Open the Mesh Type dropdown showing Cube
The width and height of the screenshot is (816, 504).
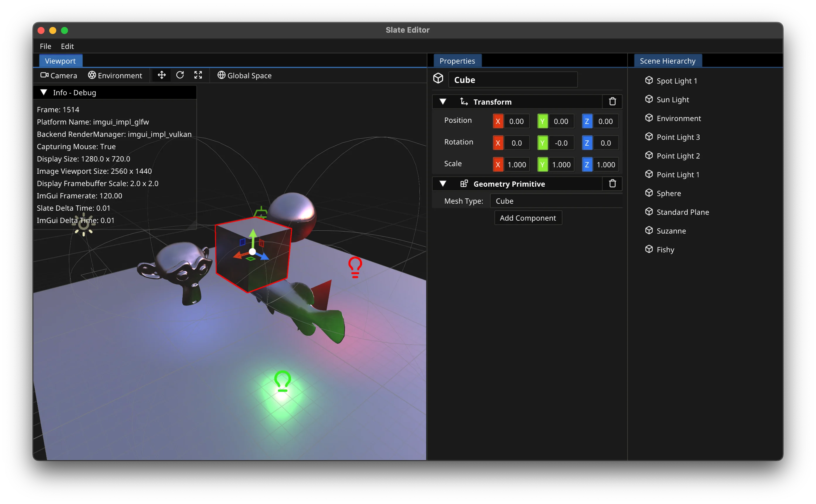pos(556,201)
